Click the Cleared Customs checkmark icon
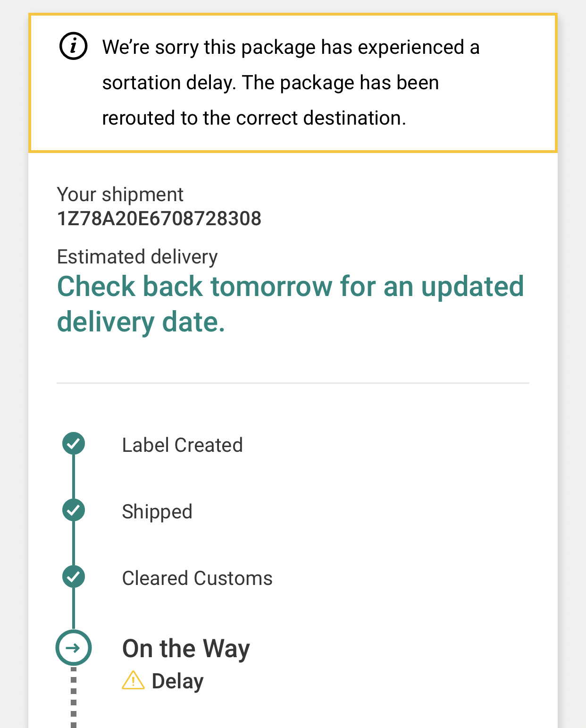 tap(74, 577)
